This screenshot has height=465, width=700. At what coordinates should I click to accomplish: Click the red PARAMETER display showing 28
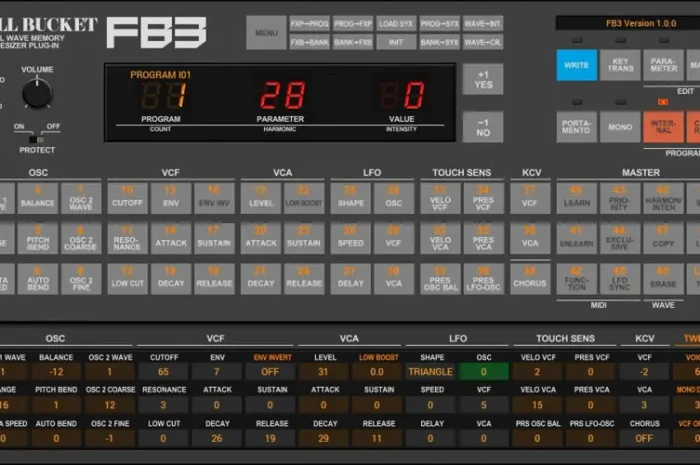283,95
